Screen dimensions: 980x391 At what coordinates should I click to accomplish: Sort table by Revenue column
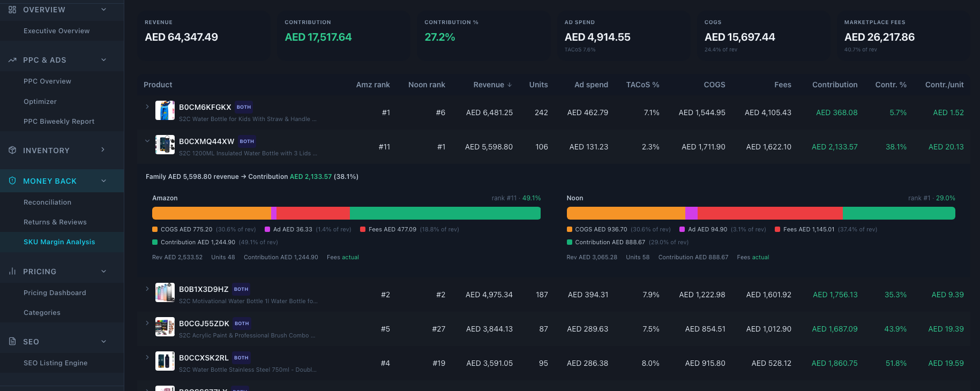(489, 85)
